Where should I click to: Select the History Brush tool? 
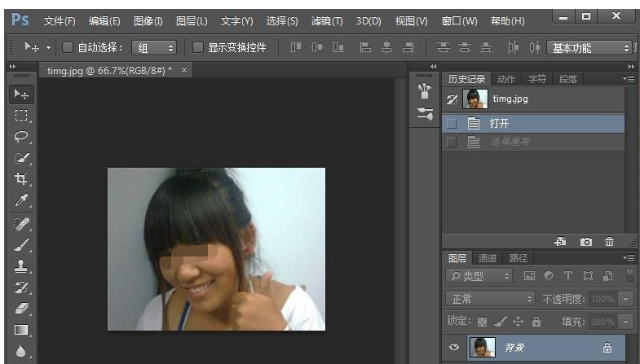[21, 287]
